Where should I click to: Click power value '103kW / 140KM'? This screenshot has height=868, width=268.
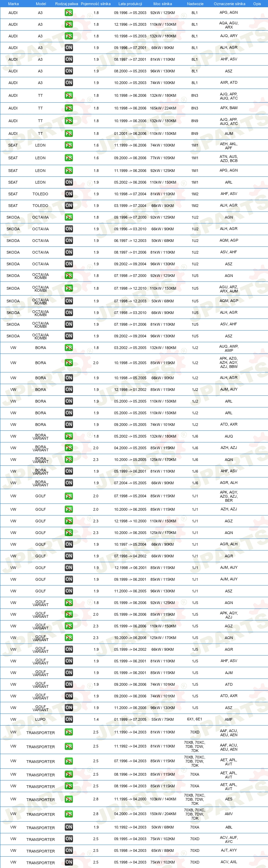[x=163, y=799]
